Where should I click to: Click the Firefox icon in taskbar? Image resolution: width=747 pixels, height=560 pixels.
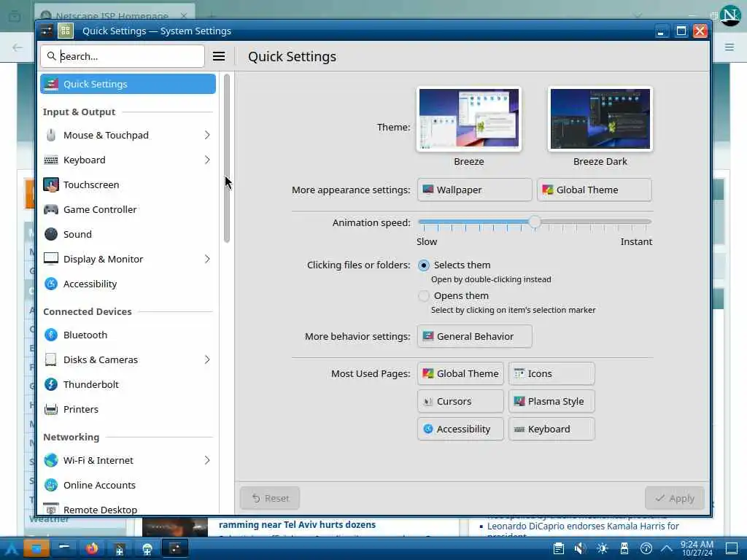[x=92, y=548]
